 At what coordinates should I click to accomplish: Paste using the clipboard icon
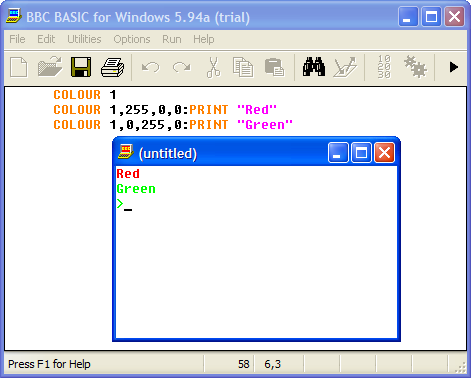pos(274,67)
